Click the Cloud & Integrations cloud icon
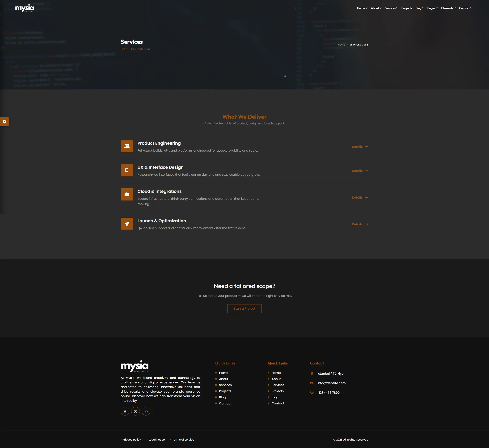Viewport: 489px width, 448px height. coord(127,194)
